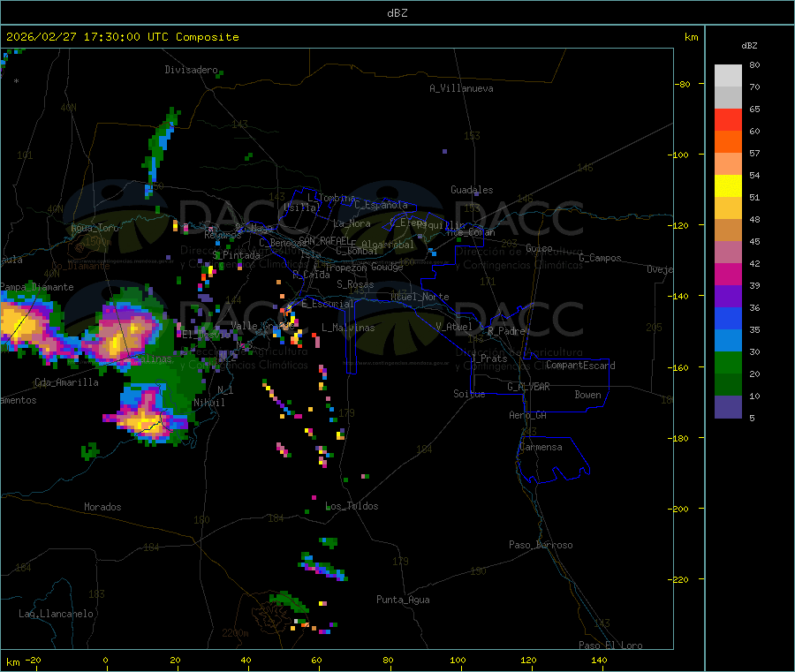Viewport: 795px width, 672px height.
Task: Click the 65 dBZ red color swatch
Action: point(728,119)
